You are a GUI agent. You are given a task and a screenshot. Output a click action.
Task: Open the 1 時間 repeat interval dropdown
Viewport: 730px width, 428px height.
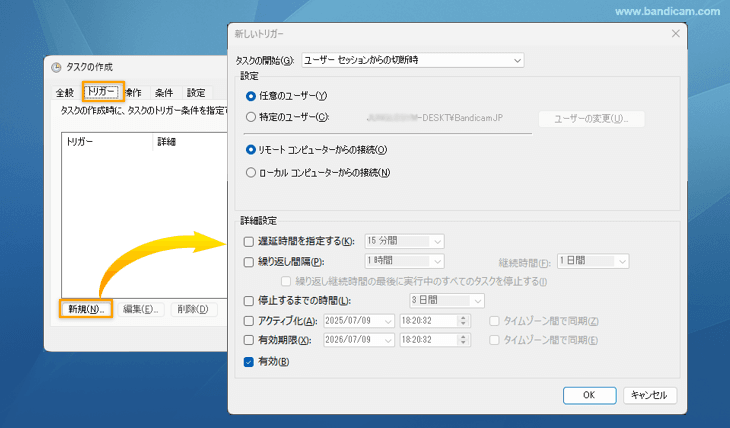click(x=404, y=261)
